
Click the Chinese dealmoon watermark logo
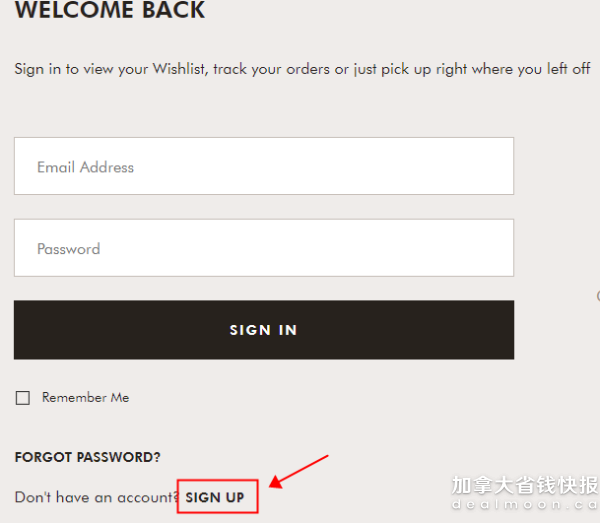click(525, 486)
